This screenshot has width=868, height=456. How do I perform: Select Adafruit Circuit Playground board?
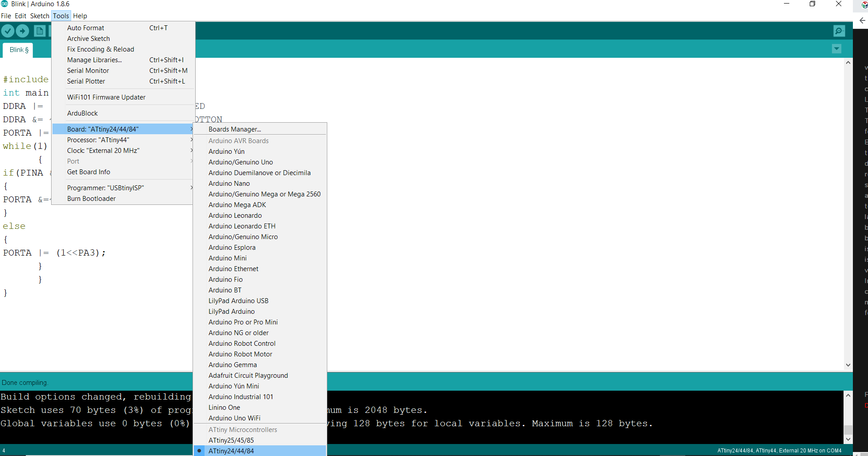[x=260, y=375]
